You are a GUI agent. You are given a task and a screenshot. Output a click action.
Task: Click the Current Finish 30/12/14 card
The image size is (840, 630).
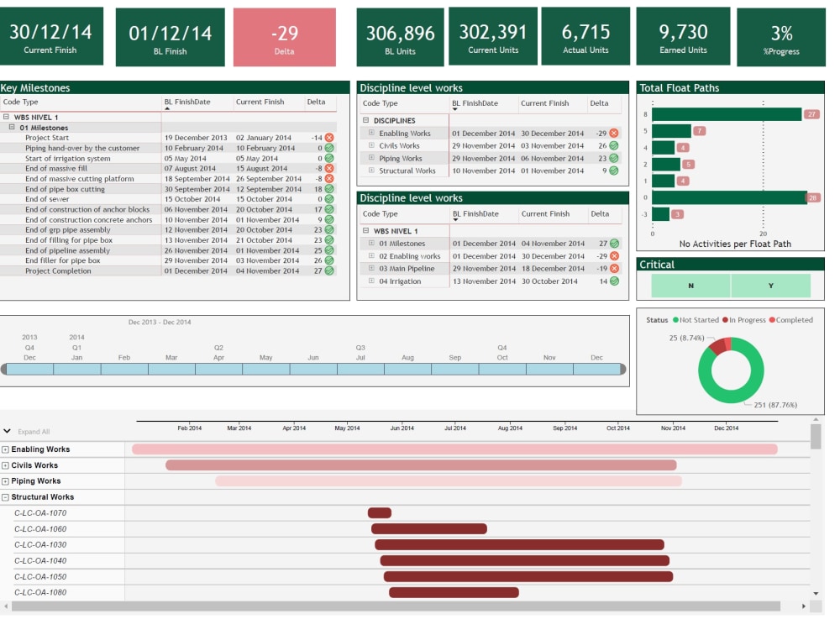50,36
